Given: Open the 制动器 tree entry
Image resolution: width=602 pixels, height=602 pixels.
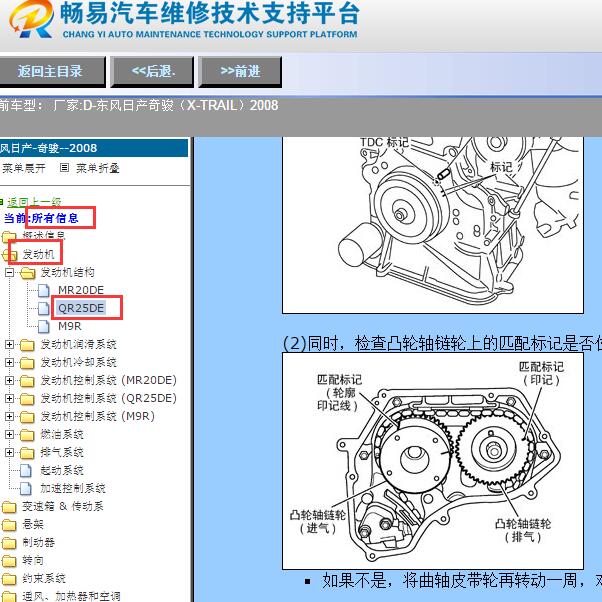Looking at the screenshot, I should (x=38, y=542).
